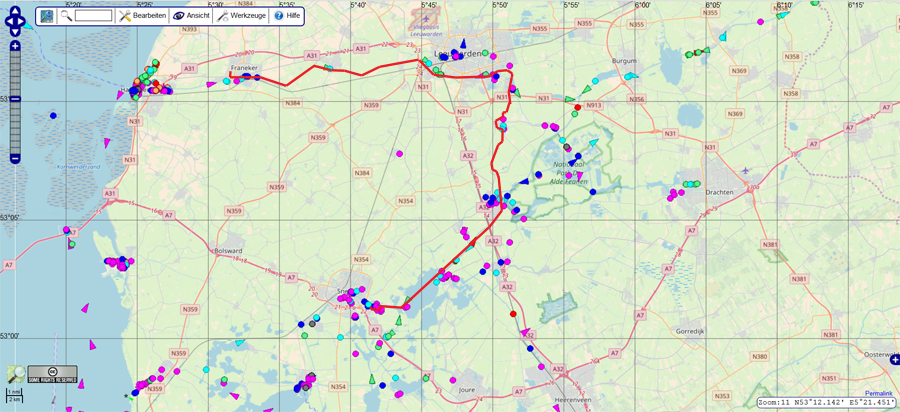Open the Ansicht menu
900x412 pixels.
pos(191,16)
